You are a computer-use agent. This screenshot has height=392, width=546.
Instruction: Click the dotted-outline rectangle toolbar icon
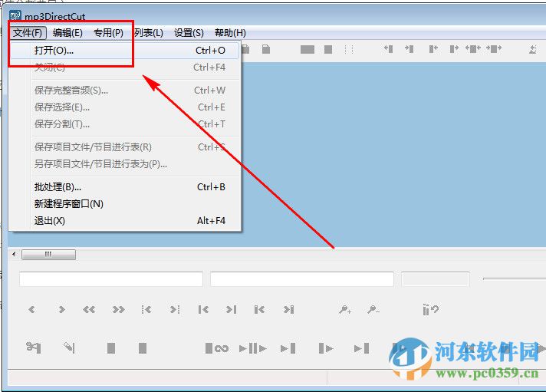coord(349,49)
